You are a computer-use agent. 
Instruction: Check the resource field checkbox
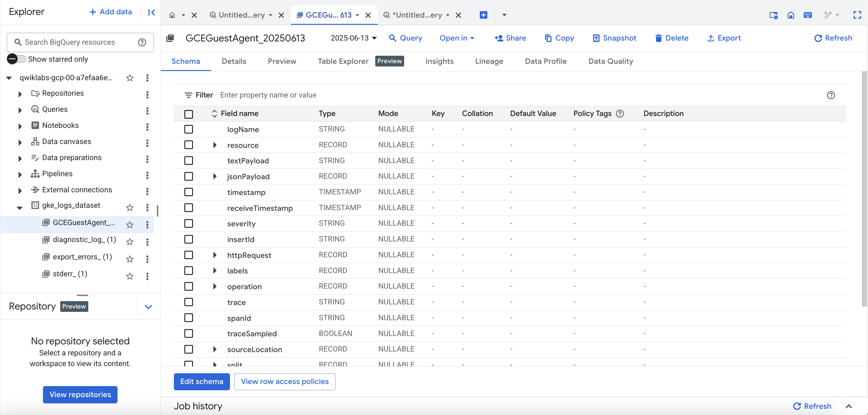(189, 145)
